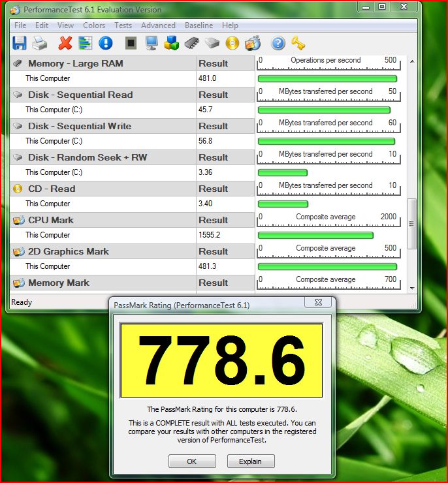Screen dimensions: 448x483
Task: Click OK in the PassMark Rating dialog
Action: [192, 461]
